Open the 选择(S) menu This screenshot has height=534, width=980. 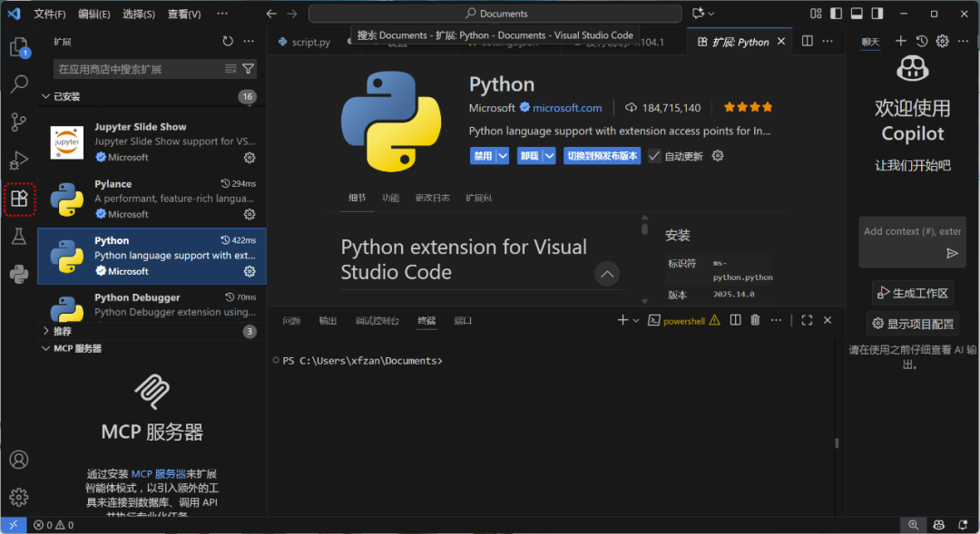(139, 14)
